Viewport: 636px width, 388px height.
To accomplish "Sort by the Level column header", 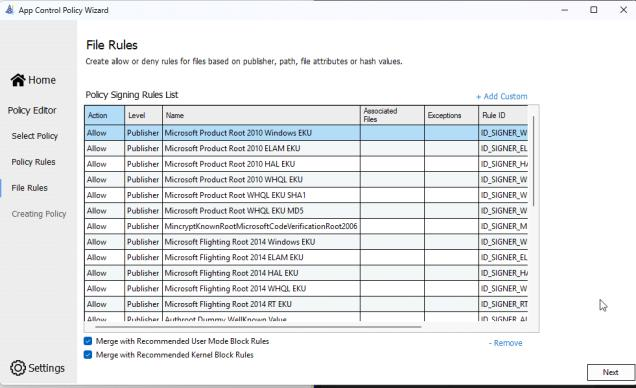I will click(x=143, y=115).
